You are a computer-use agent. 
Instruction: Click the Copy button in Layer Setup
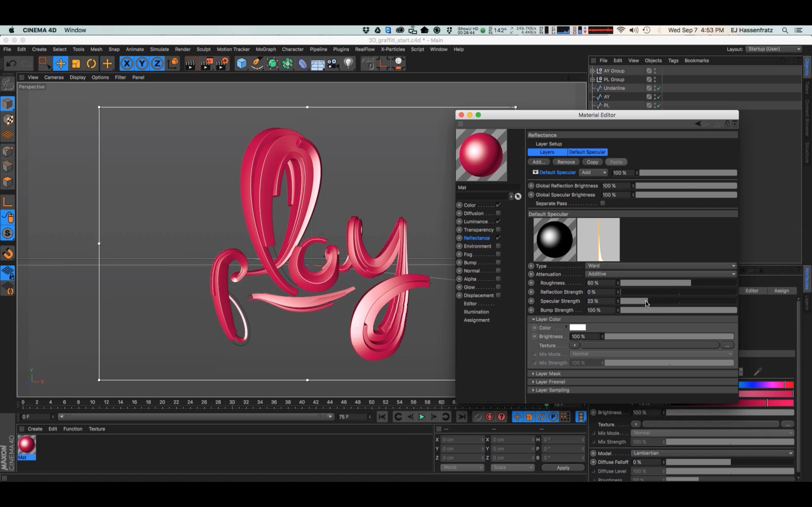click(592, 162)
